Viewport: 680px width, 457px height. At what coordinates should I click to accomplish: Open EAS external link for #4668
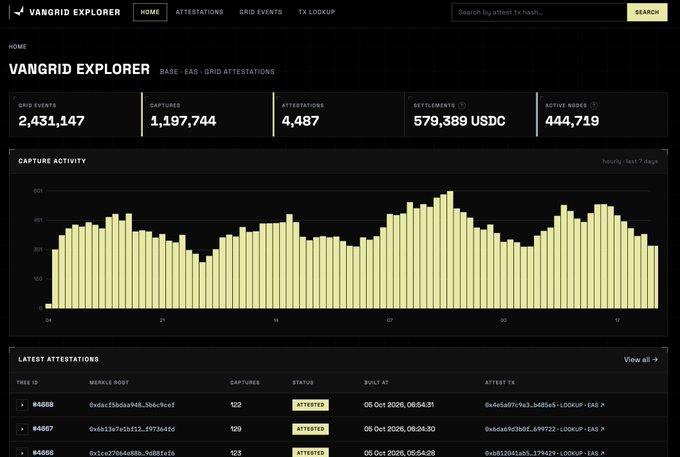pyautogui.click(x=595, y=405)
